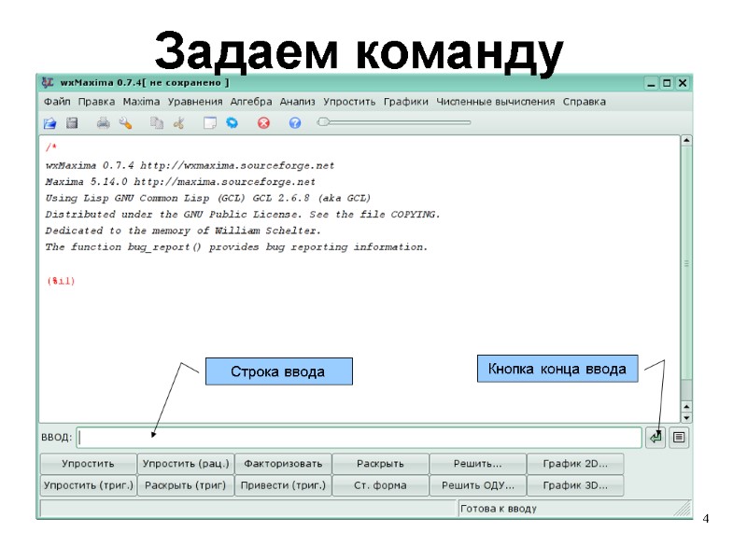Click the Раскрыть (триг) button
The image size is (747, 560).
pyautogui.click(x=186, y=485)
